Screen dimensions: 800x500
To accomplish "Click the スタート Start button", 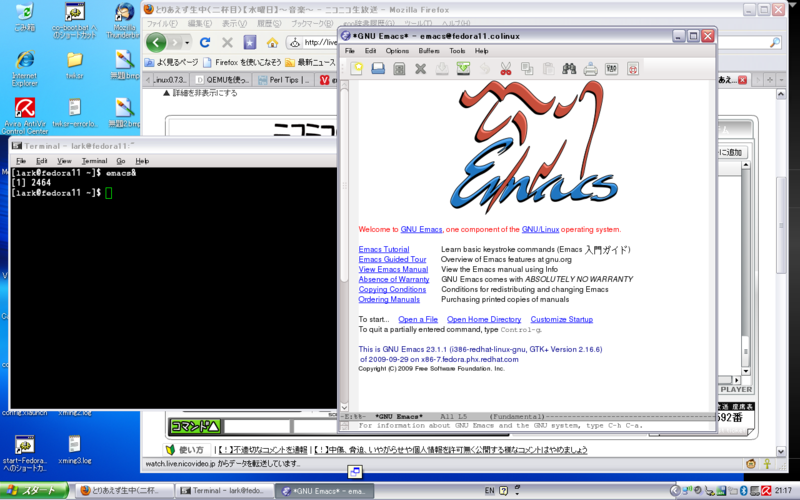I will (x=34, y=491).
